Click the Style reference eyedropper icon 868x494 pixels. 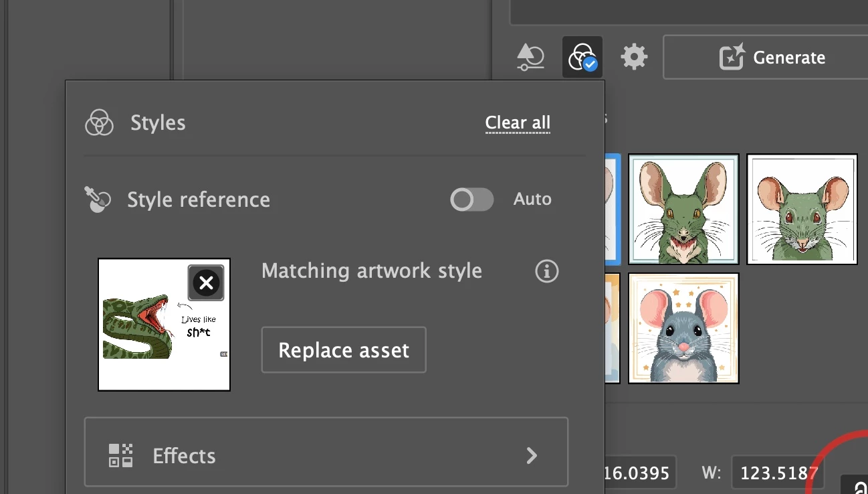tap(98, 199)
